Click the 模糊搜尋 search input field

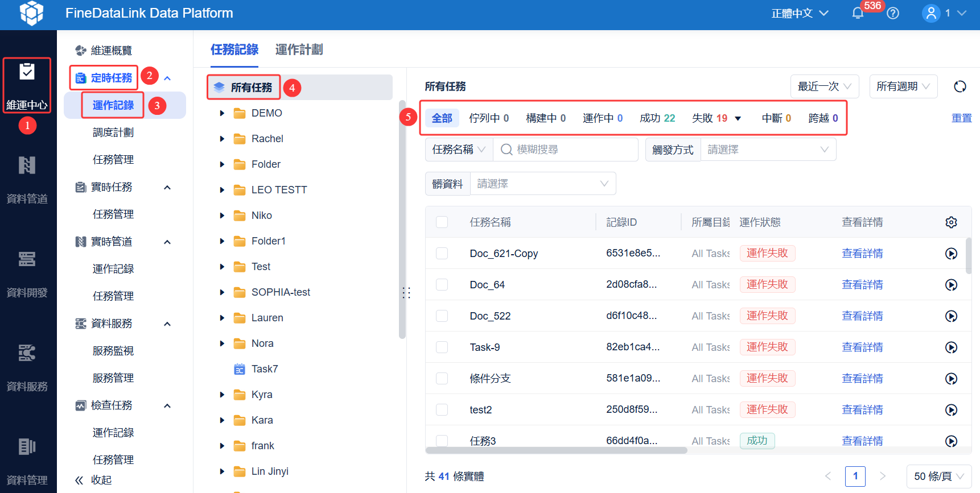(x=566, y=150)
